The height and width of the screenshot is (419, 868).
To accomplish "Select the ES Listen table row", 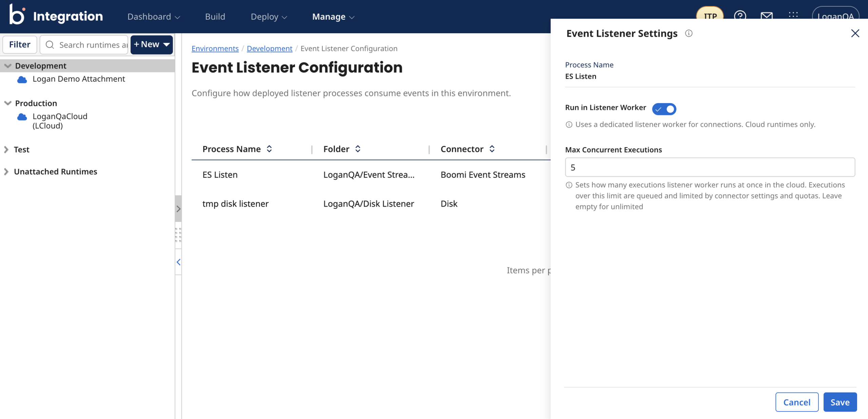I will pyautogui.click(x=371, y=175).
